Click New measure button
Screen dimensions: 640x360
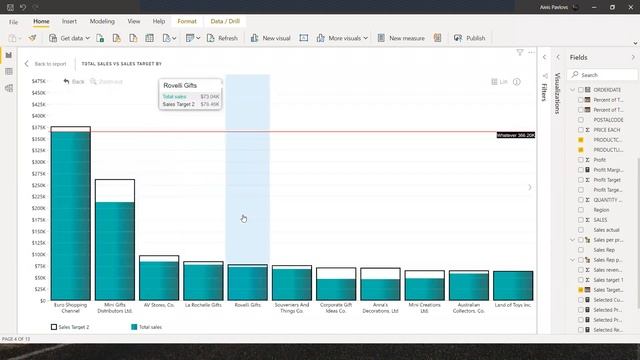(401, 38)
